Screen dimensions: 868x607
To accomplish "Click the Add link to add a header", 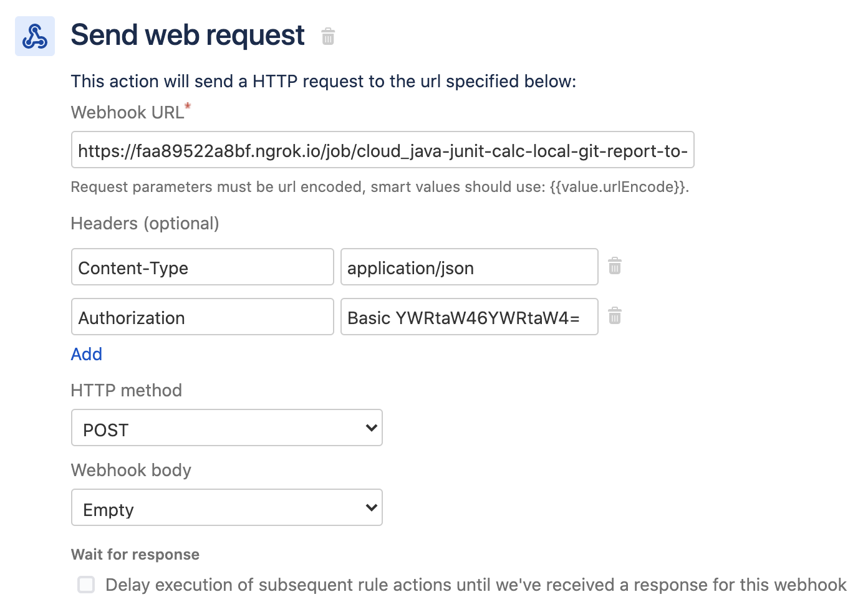I will (87, 354).
